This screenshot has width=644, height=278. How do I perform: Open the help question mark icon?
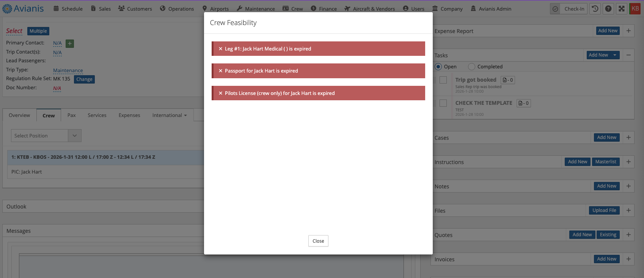[608, 9]
